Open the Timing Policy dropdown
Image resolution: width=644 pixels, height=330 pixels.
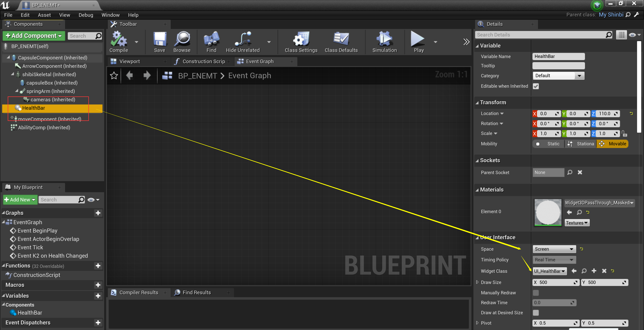pos(554,260)
